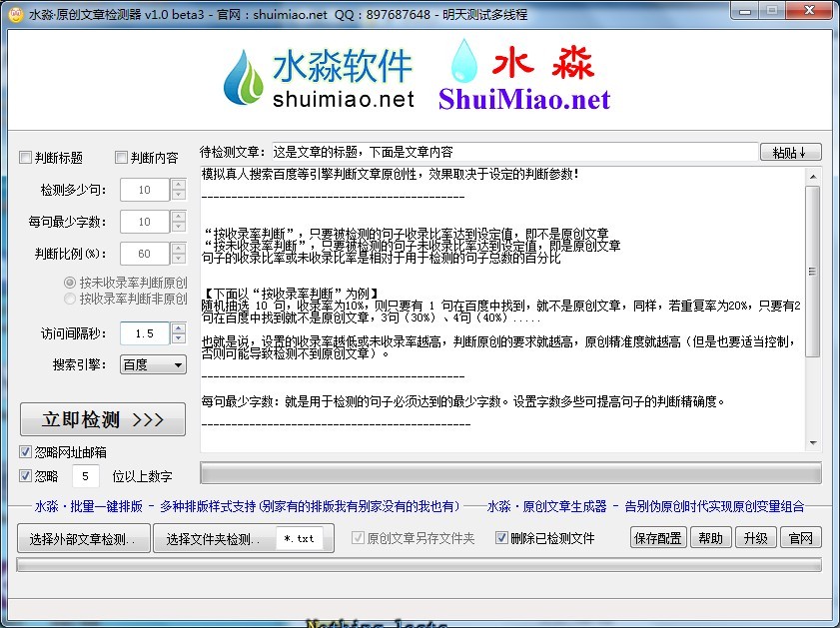The width and height of the screenshot is (840, 628).
Task: Click the cyan droplet beside ShuiMiao.net
Action: [x=463, y=62]
